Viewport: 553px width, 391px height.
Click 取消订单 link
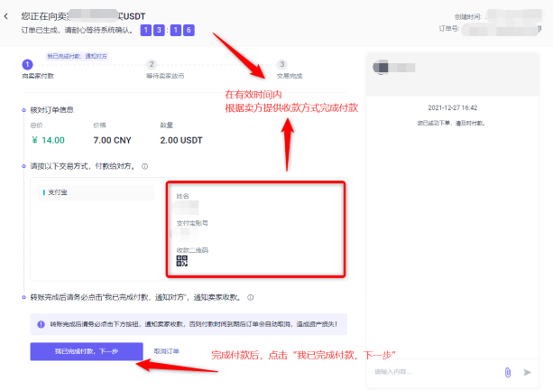click(166, 351)
